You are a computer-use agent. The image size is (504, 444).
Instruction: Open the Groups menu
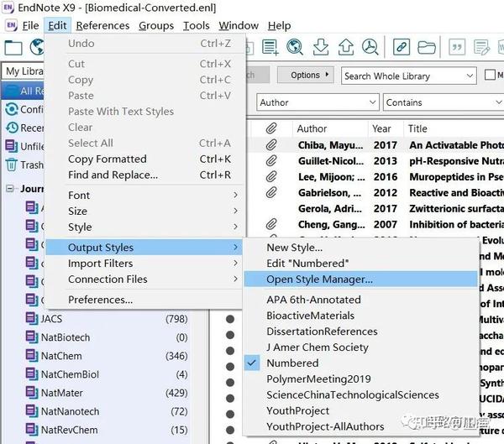pyautogui.click(x=156, y=26)
